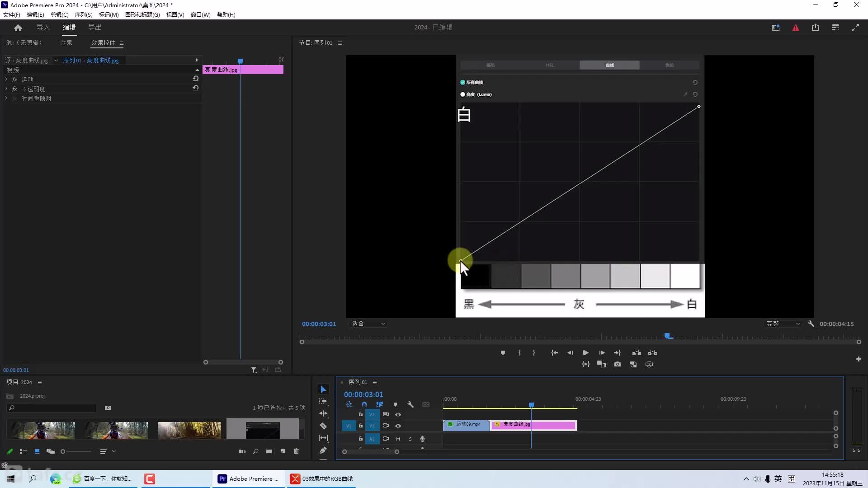
Task: Open the Quick Export share icon
Action: point(816,28)
